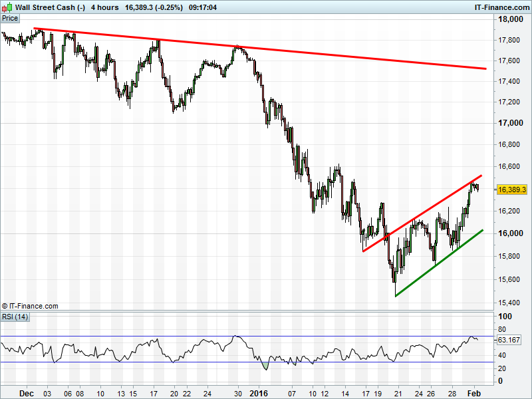Click the Dec label on the date axis
Image resolution: width=532 pixels, height=399 pixels.
click(x=26, y=393)
